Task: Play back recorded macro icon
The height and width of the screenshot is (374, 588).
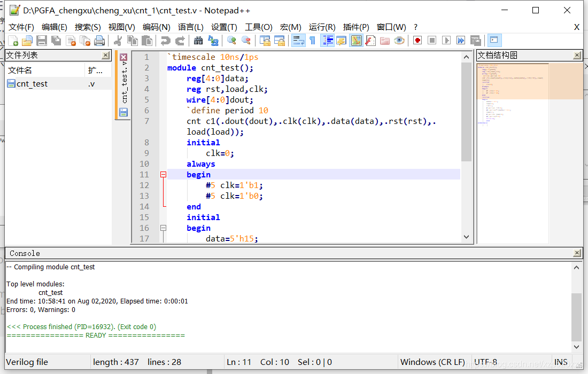Action: tap(446, 41)
